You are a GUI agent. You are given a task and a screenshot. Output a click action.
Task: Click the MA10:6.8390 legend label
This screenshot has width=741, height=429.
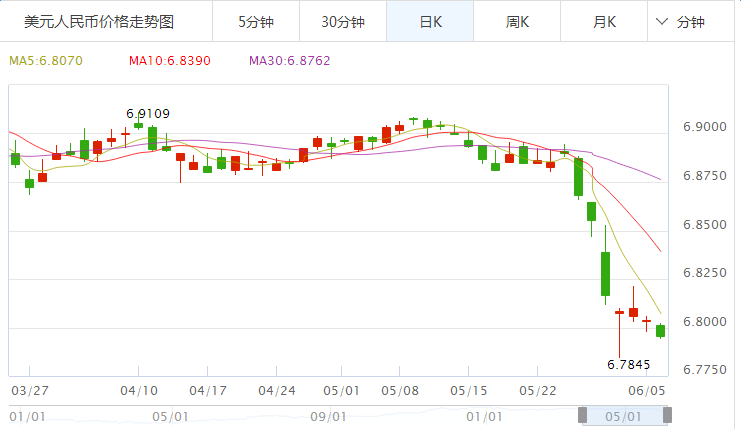170,61
